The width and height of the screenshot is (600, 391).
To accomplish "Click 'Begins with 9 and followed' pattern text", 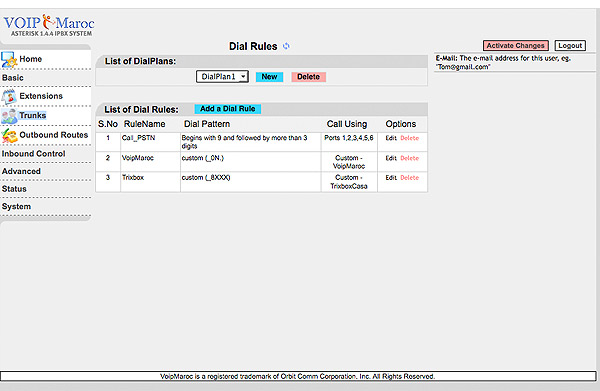I will click(245, 142).
